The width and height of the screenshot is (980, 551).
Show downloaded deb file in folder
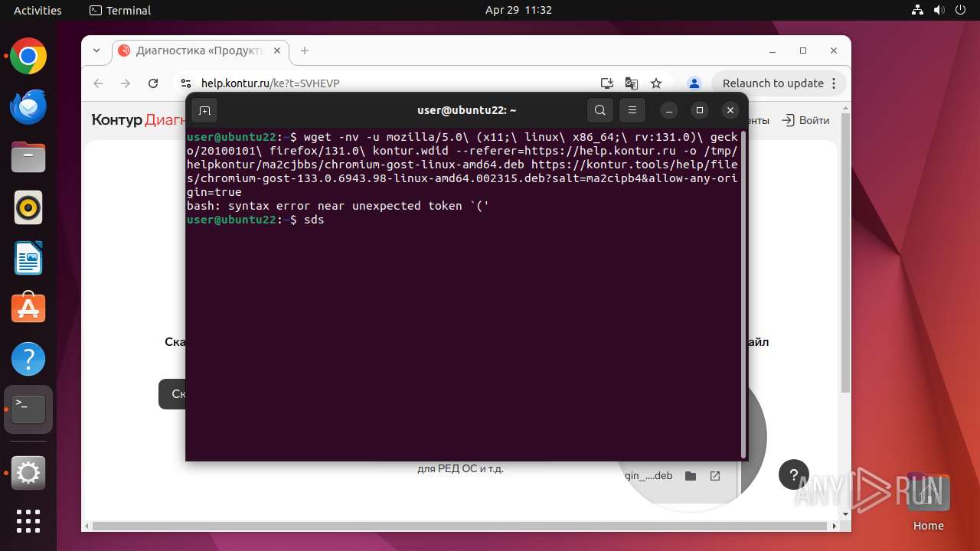point(691,476)
